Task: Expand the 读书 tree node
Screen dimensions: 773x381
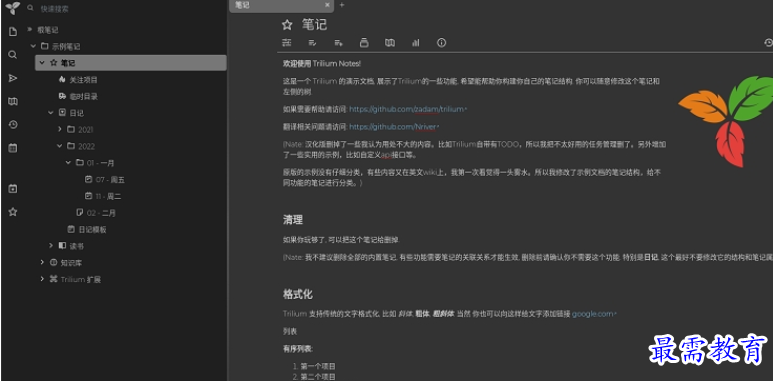Action: click(x=51, y=245)
